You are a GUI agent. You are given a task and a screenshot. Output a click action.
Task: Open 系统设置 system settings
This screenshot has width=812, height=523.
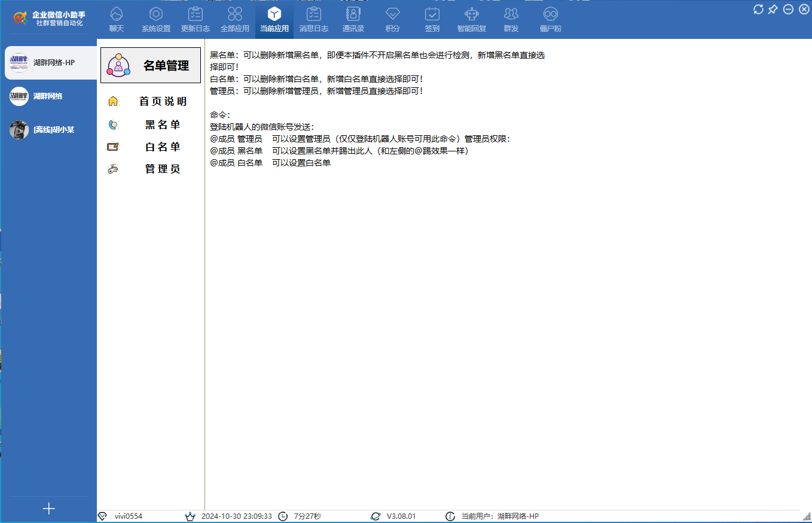point(155,18)
